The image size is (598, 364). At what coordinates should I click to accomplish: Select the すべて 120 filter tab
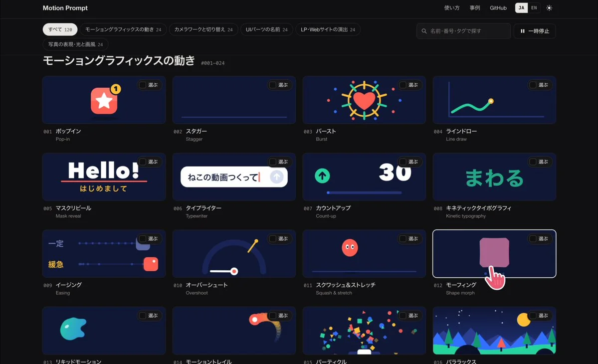60,29
